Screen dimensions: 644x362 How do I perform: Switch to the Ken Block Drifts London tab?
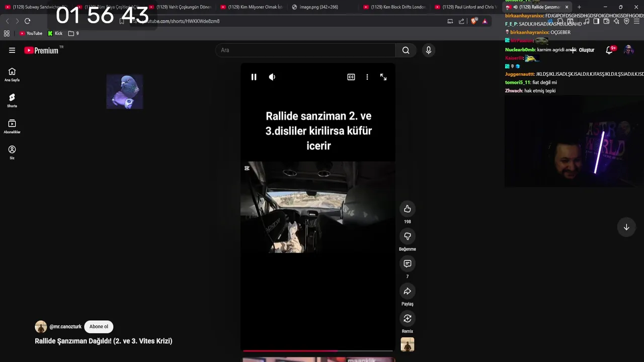click(x=394, y=7)
